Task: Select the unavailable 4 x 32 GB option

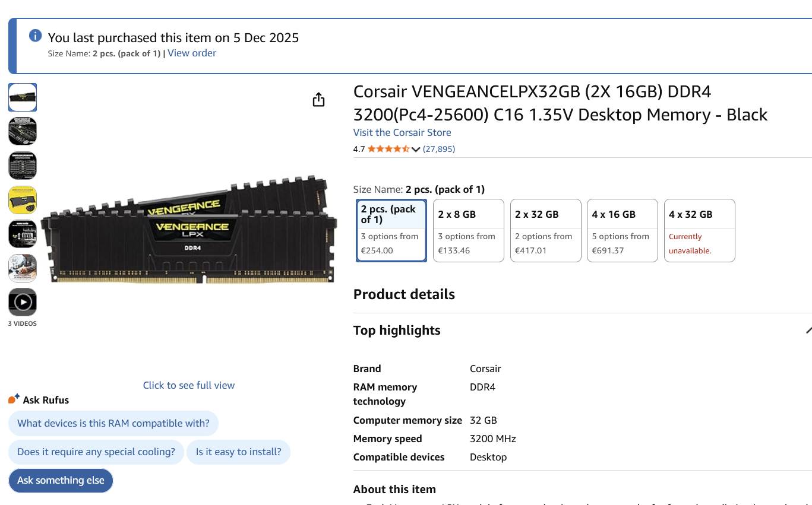Action: pyautogui.click(x=699, y=230)
